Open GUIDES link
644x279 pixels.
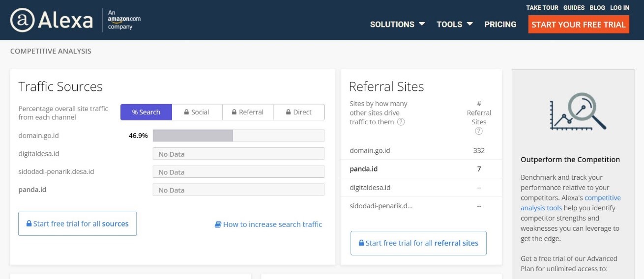click(x=574, y=7)
